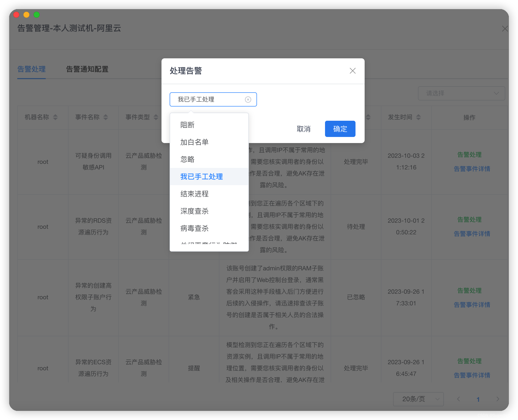Open 告警事件详情 for the first alert

[x=472, y=169]
